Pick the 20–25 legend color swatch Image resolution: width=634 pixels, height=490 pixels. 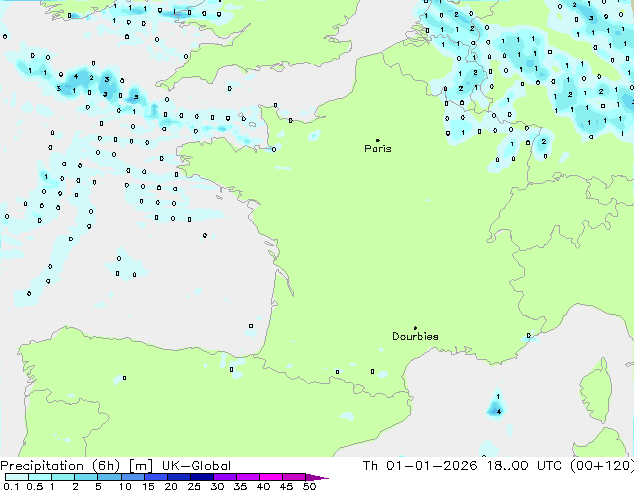click(178, 477)
